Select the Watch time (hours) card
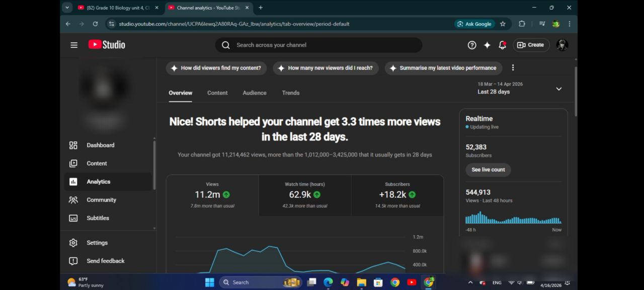This screenshot has height=290, width=644. (x=305, y=195)
